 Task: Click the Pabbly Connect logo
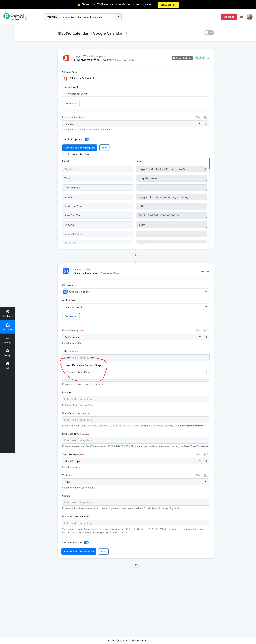click(x=15, y=17)
